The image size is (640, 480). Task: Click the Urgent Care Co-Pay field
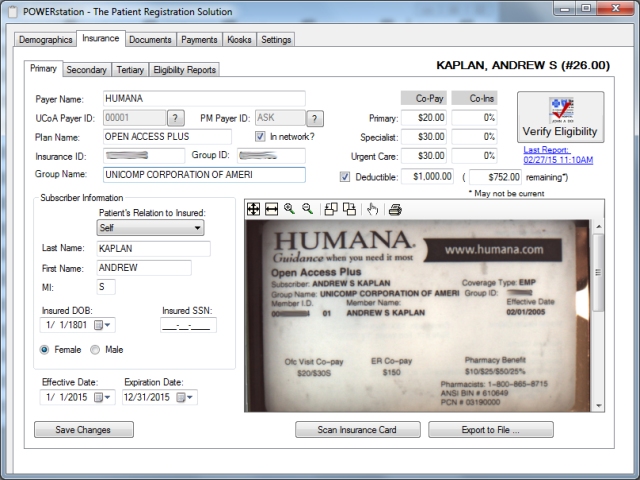(424, 156)
